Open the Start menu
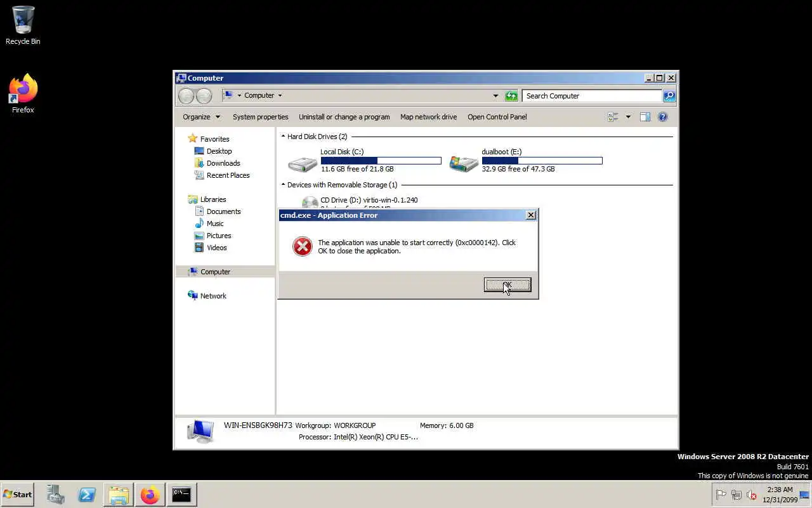Image resolution: width=812 pixels, height=508 pixels. click(x=17, y=494)
